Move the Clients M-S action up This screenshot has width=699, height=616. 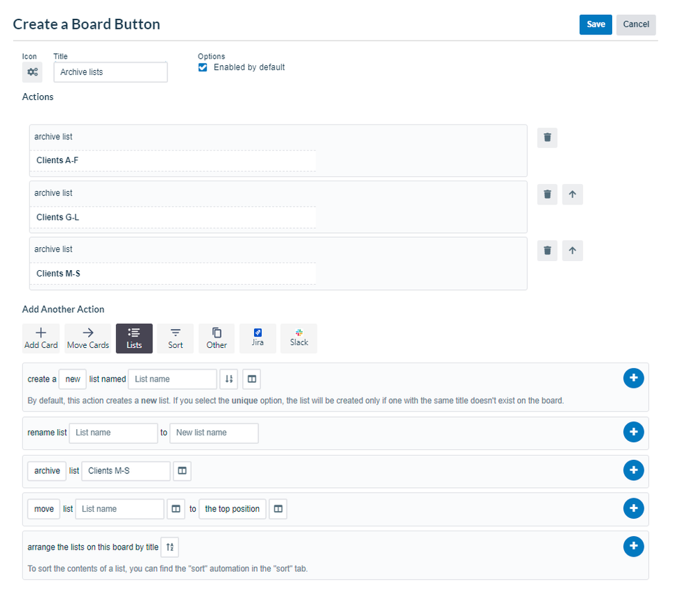(572, 251)
